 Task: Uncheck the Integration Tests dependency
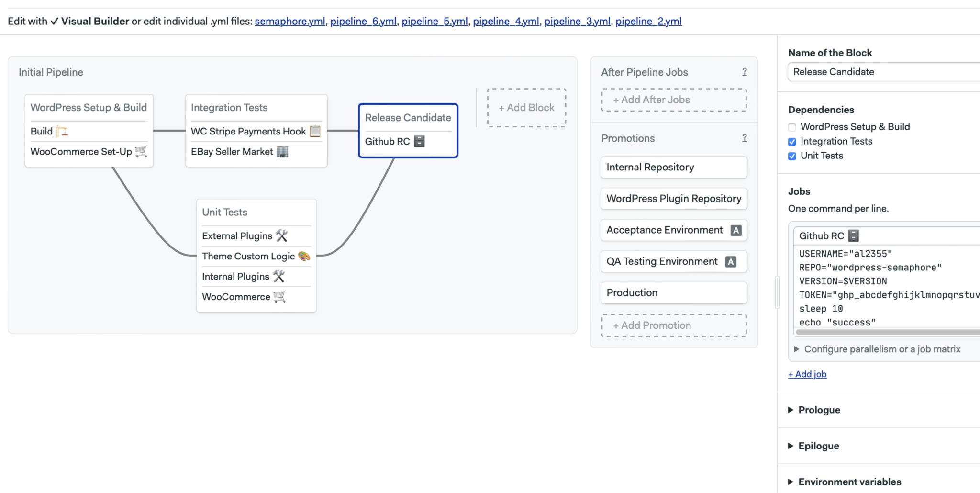[x=792, y=141]
